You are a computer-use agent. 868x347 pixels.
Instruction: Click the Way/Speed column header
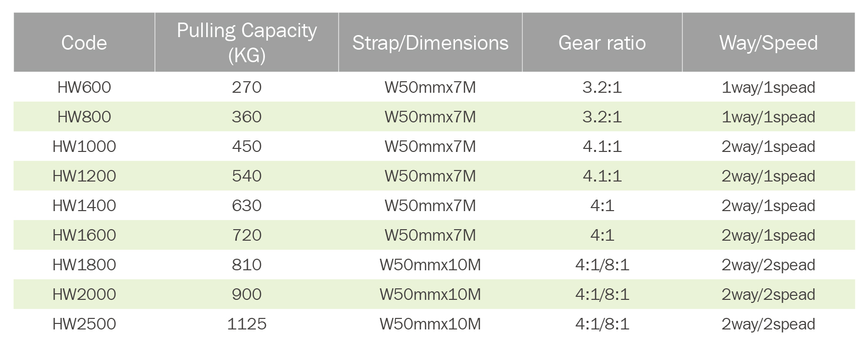768,43
